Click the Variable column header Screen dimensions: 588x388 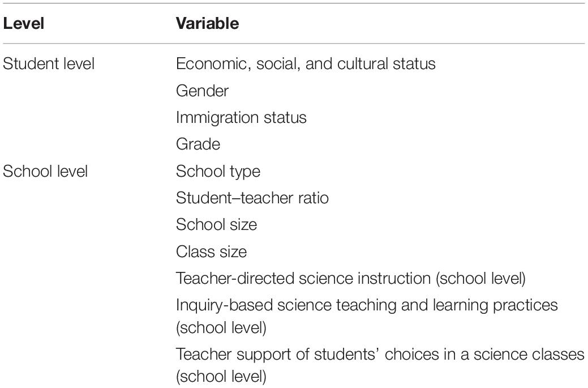point(207,24)
